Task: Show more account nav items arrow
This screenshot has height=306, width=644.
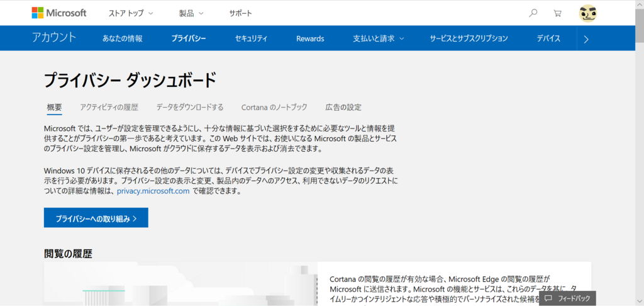Action: pyautogui.click(x=586, y=38)
